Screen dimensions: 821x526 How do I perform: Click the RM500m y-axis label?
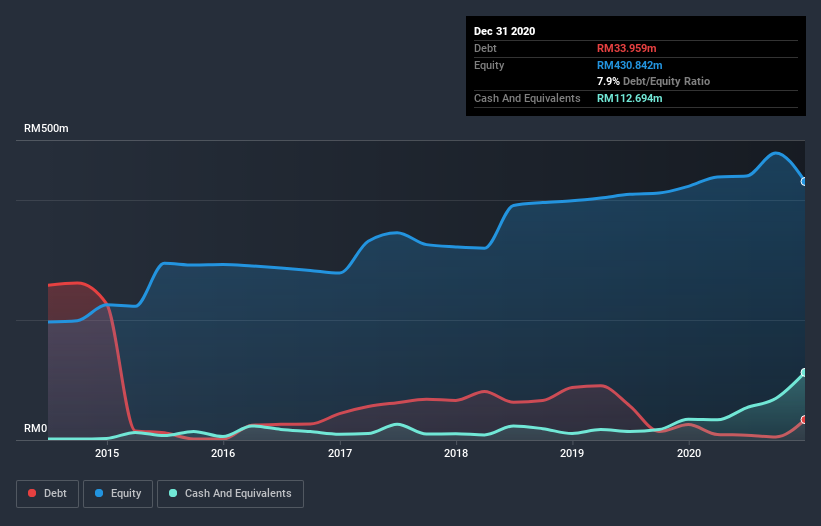point(46,129)
